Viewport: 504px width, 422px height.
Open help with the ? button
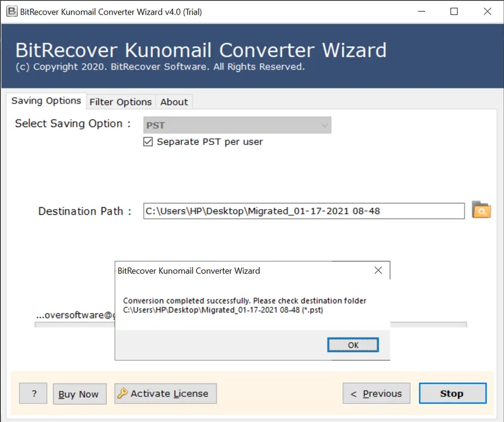point(33,393)
